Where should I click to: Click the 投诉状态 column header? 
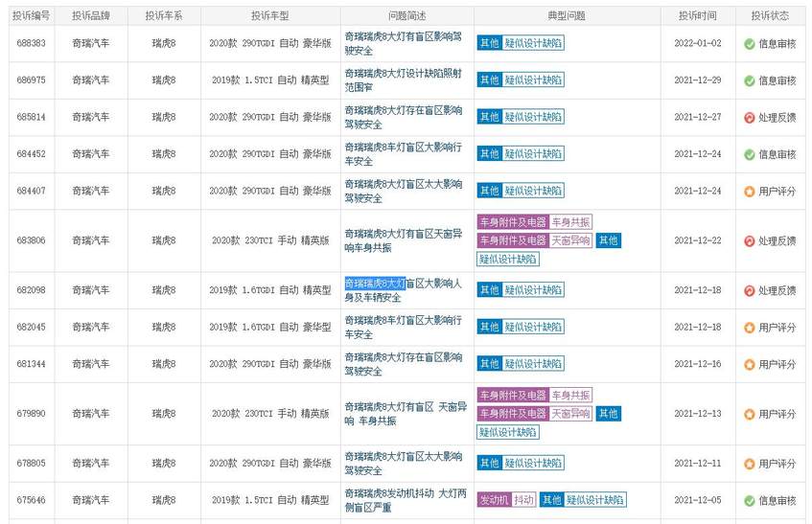pyautogui.click(x=770, y=16)
